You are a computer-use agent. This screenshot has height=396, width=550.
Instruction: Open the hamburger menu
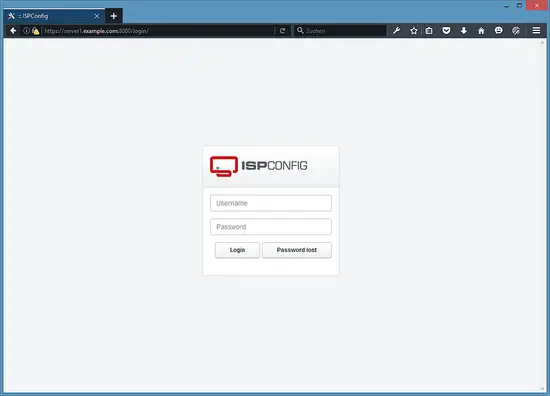tap(536, 31)
